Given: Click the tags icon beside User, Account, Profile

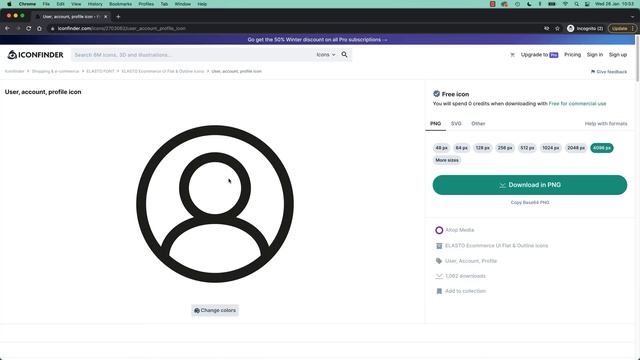Looking at the screenshot, I should point(439,261).
